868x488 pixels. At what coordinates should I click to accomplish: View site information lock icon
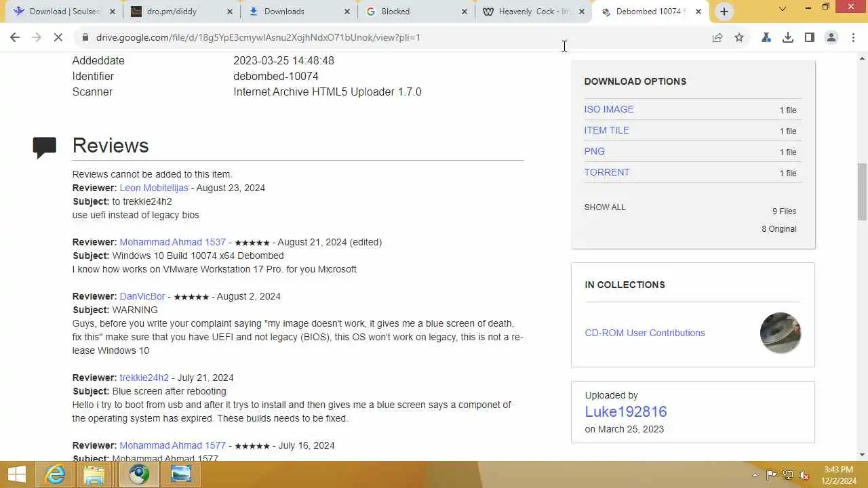coord(85,37)
